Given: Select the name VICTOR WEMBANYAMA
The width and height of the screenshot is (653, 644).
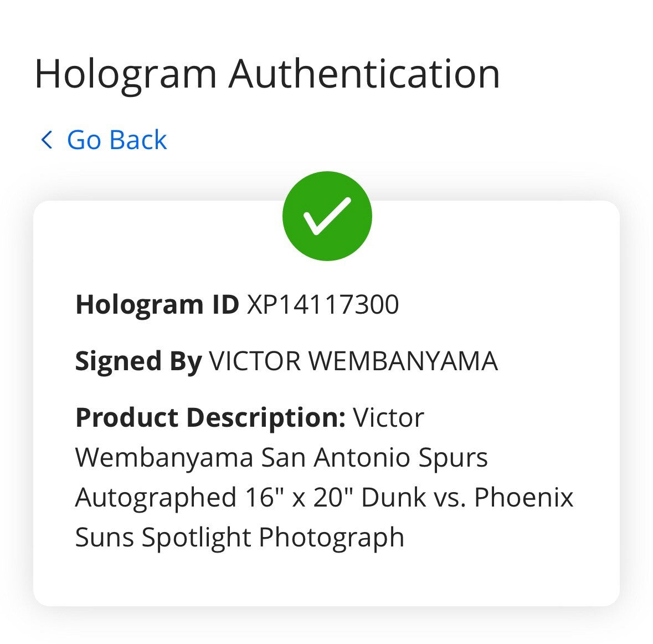Looking at the screenshot, I should (x=353, y=361).
